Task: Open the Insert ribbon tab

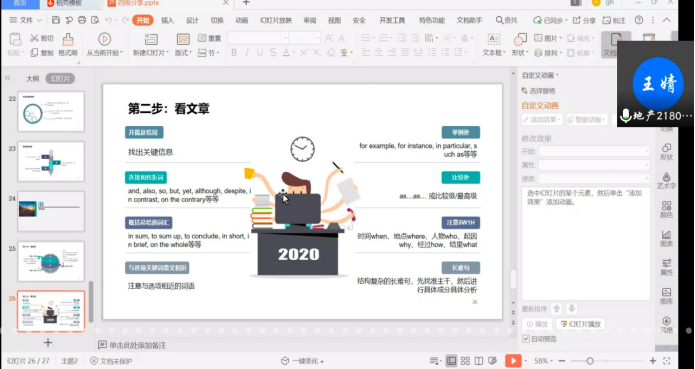Action: tap(167, 20)
